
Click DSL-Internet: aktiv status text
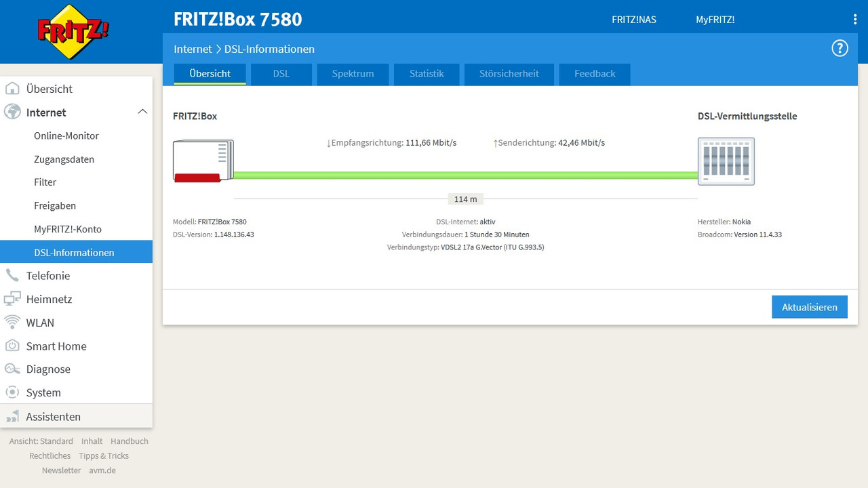[466, 222]
